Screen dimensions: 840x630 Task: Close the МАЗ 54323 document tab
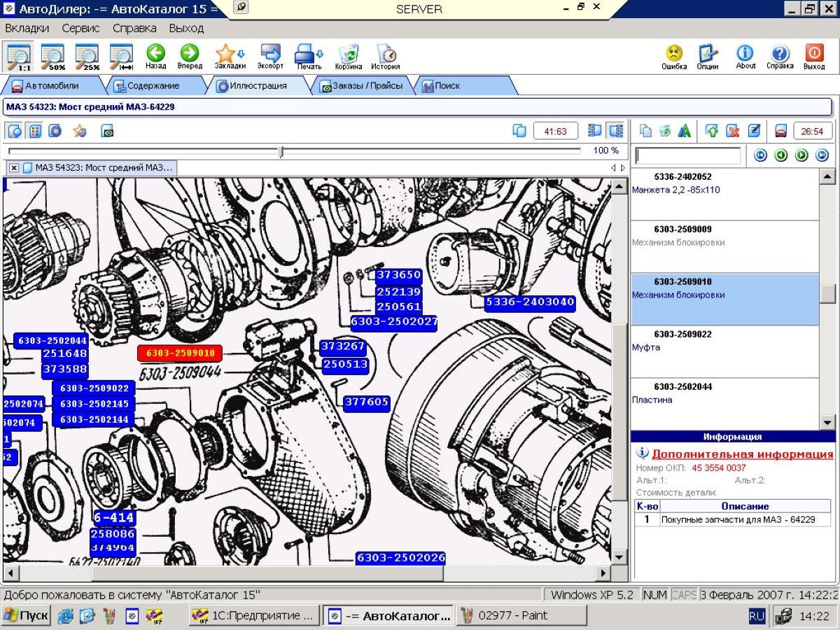tap(14, 168)
